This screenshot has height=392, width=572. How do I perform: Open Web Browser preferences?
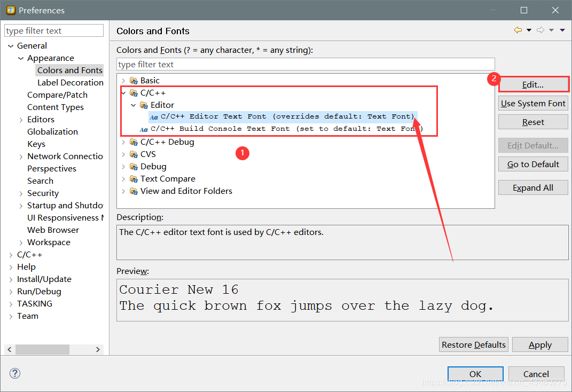[x=53, y=230]
